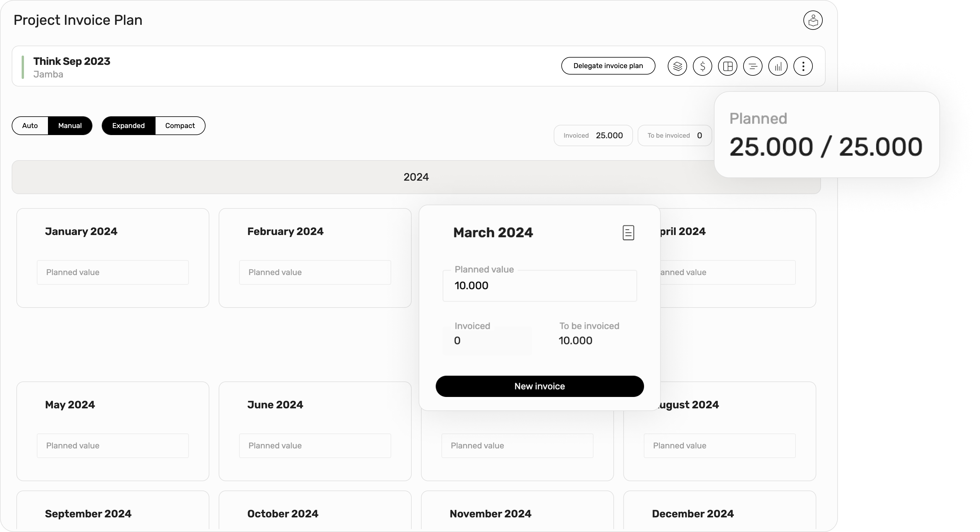
Task: Click the filter lines icon
Action: tap(753, 66)
